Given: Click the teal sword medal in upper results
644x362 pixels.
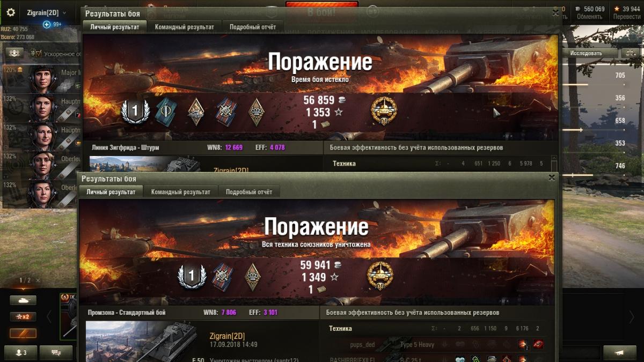Looking at the screenshot, I should pyautogui.click(x=165, y=111).
